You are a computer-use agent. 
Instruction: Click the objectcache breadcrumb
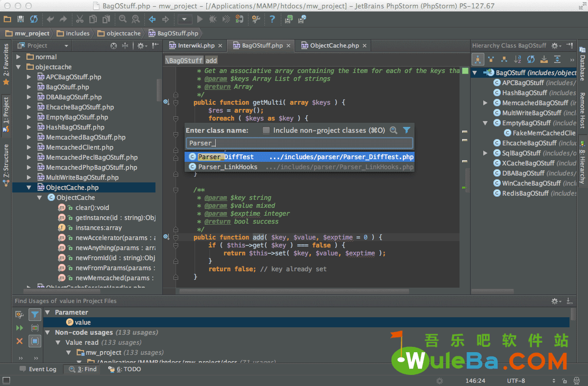119,33
